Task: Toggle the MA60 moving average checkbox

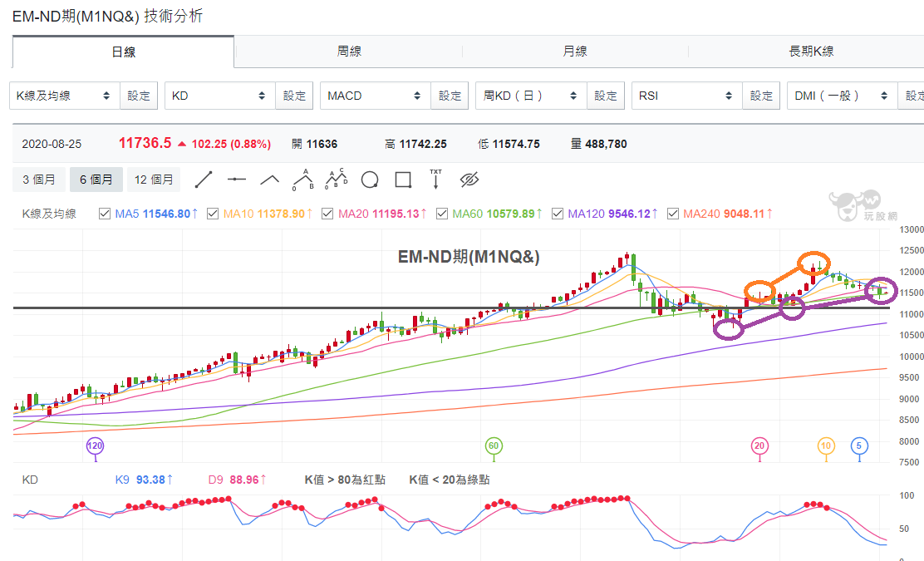Action: 442,214
